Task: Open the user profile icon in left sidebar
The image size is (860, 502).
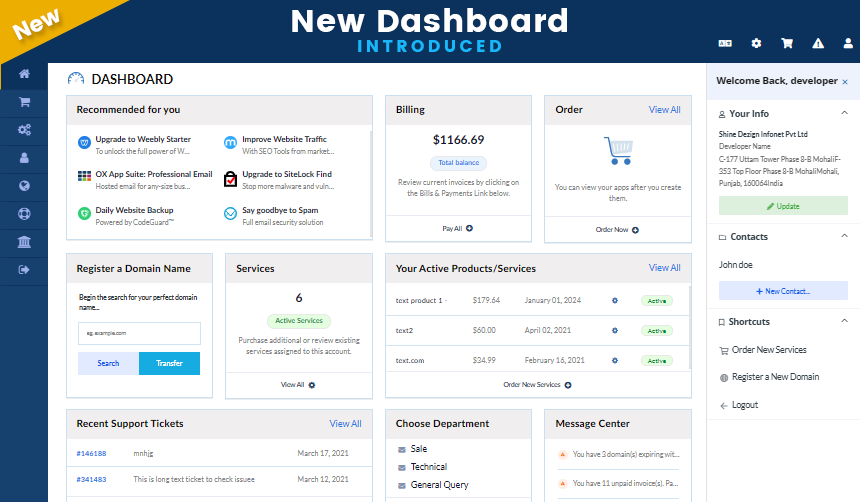Action: tap(24, 158)
